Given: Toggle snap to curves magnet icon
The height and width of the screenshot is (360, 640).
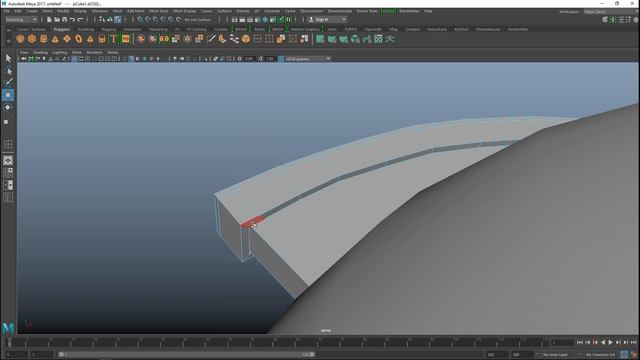Looking at the screenshot, I should [148, 19].
